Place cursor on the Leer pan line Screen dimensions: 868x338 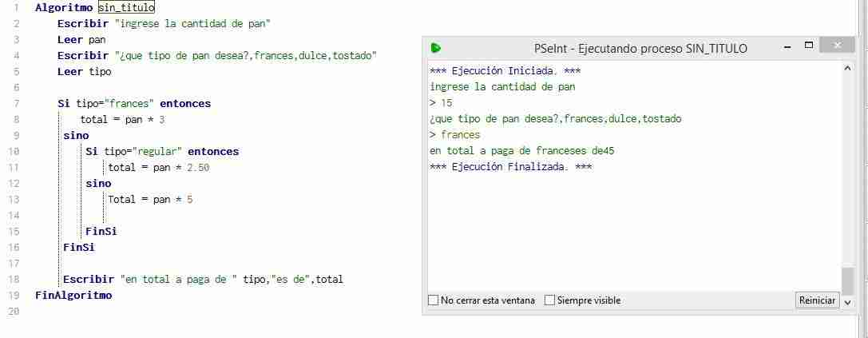(81, 40)
